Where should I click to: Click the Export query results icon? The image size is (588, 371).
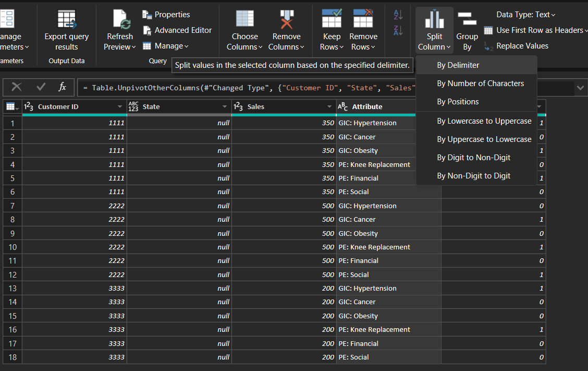pyautogui.click(x=67, y=19)
